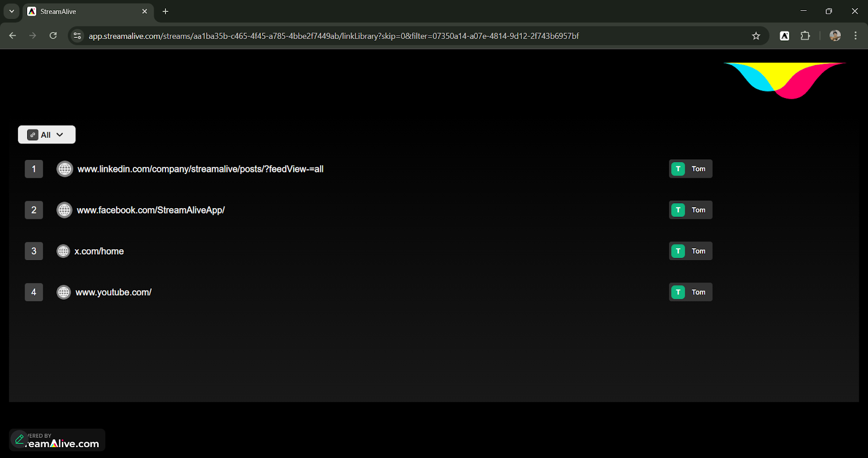
Task: Click the Tom user chip on Facebook row
Action: 691,210
